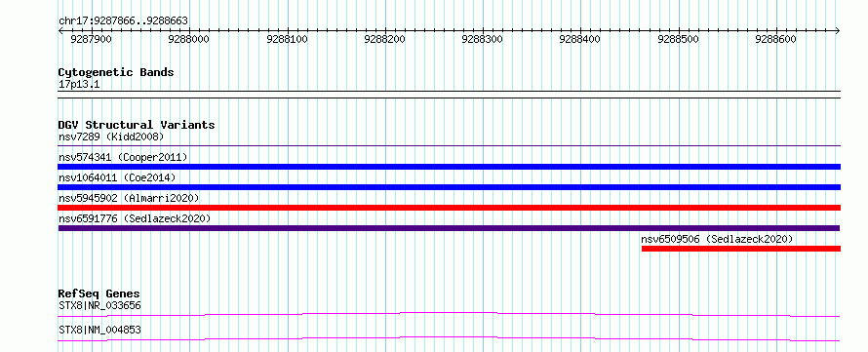Open variant nsv6591776 (Sedlazeck2020) label
The width and height of the screenshot is (868, 352).
[x=135, y=218]
